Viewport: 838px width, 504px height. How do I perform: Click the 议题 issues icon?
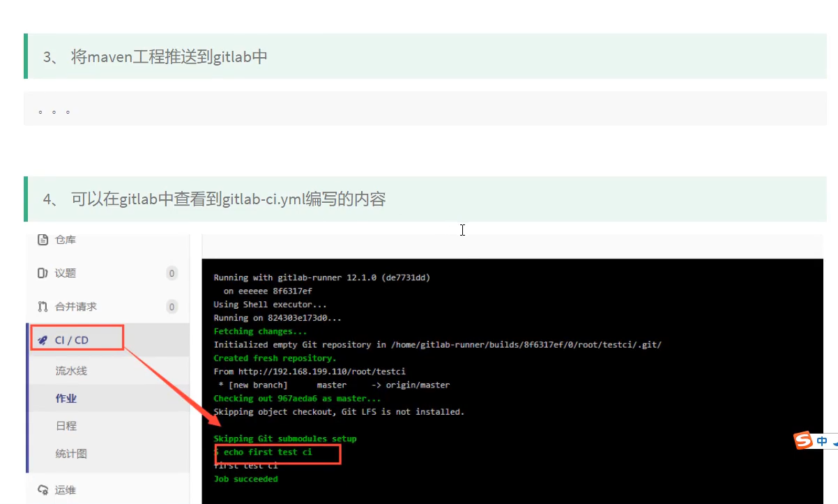(x=43, y=273)
